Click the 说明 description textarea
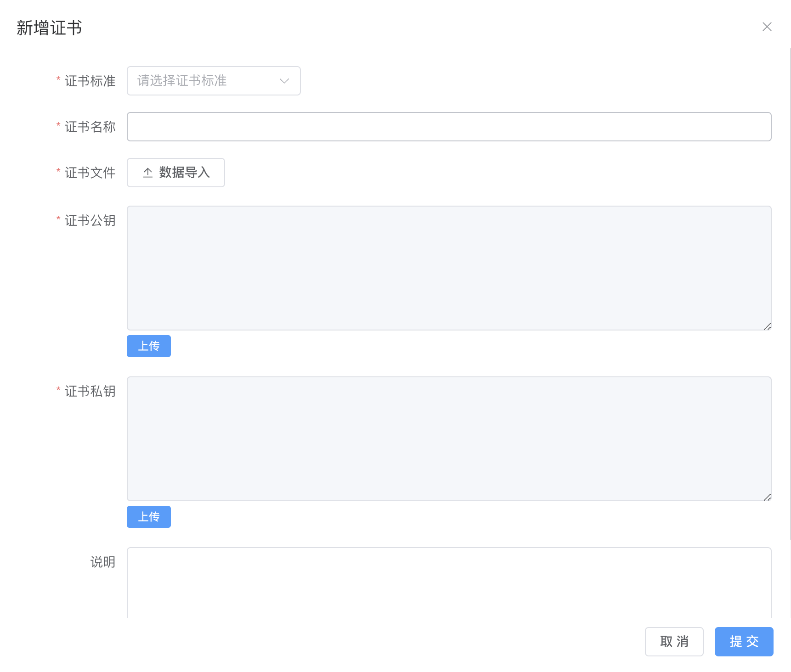This screenshot has height=672, width=791. pyautogui.click(x=449, y=582)
